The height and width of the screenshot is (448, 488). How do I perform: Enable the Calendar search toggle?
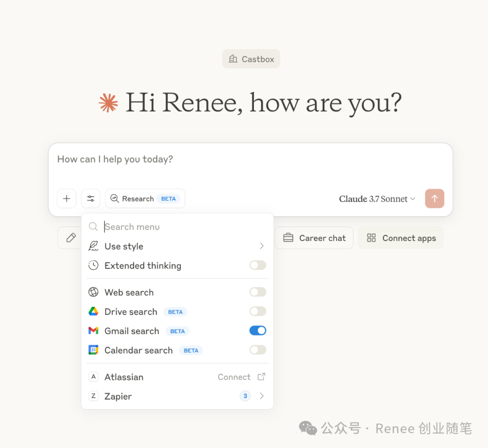[x=258, y=350]
